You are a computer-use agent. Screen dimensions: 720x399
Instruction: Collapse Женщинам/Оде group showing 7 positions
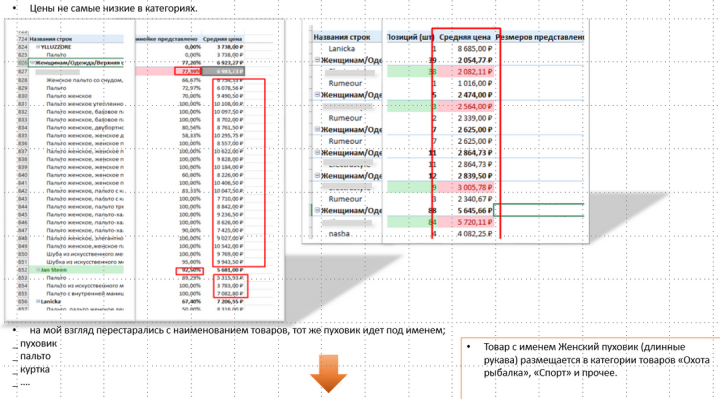317,129
